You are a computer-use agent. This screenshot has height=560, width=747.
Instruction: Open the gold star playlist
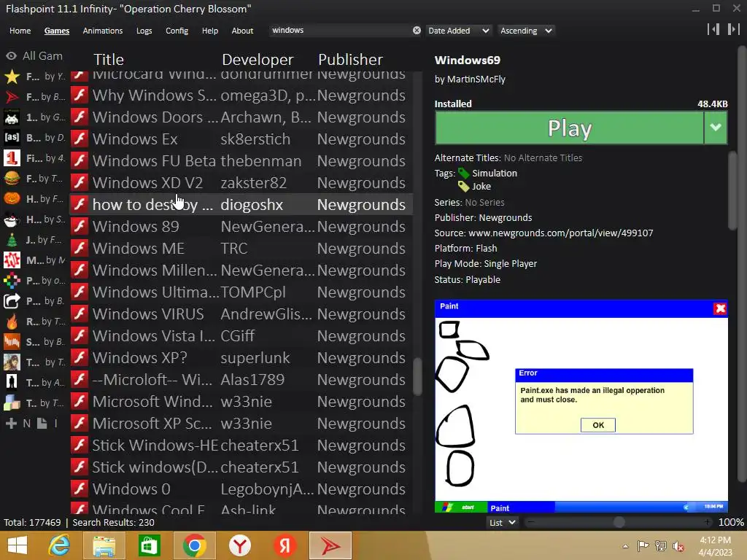pos(12,76)
